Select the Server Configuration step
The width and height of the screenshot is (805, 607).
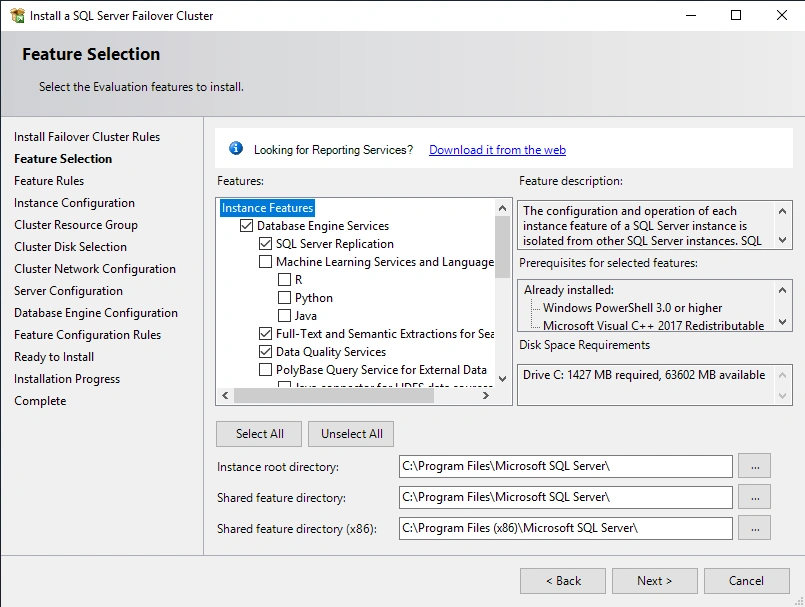[x=68, y=291]
